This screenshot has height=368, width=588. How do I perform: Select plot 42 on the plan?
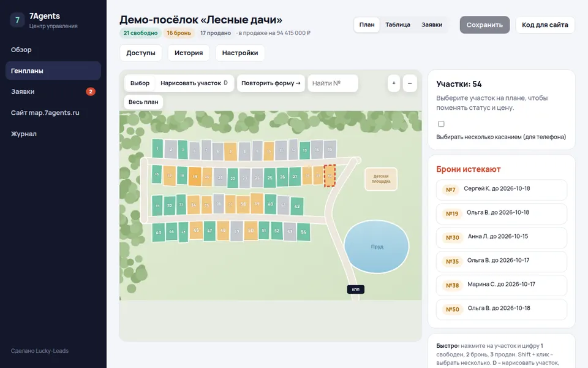[297, 206]
